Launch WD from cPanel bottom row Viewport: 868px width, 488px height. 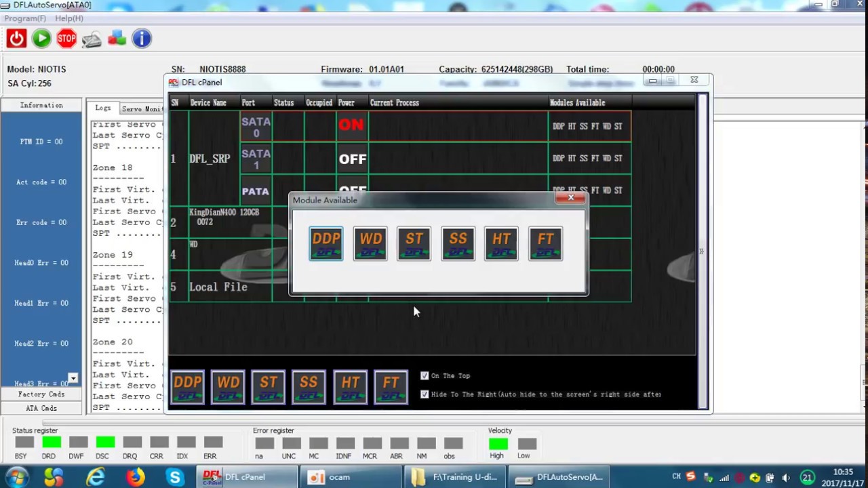click(228, 387)
